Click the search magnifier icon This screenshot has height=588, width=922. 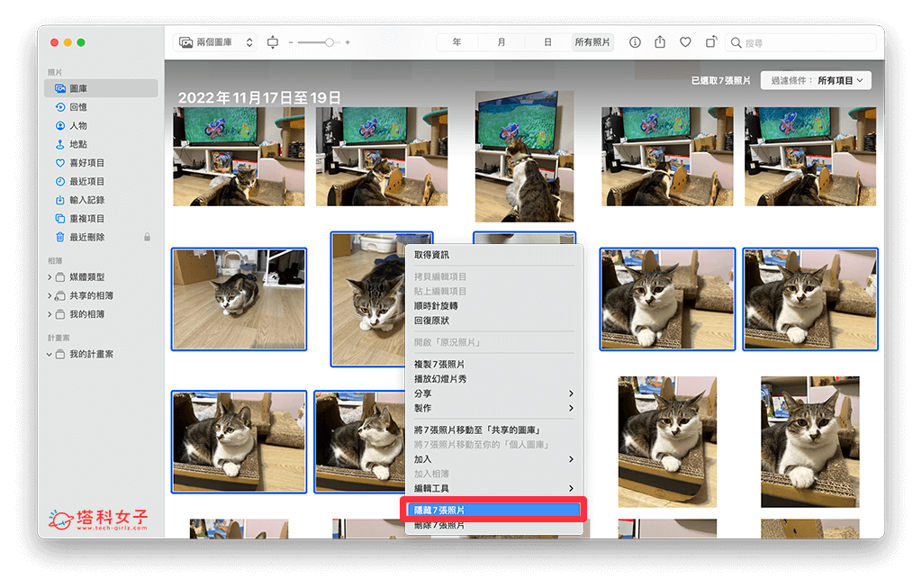point(736,43)
